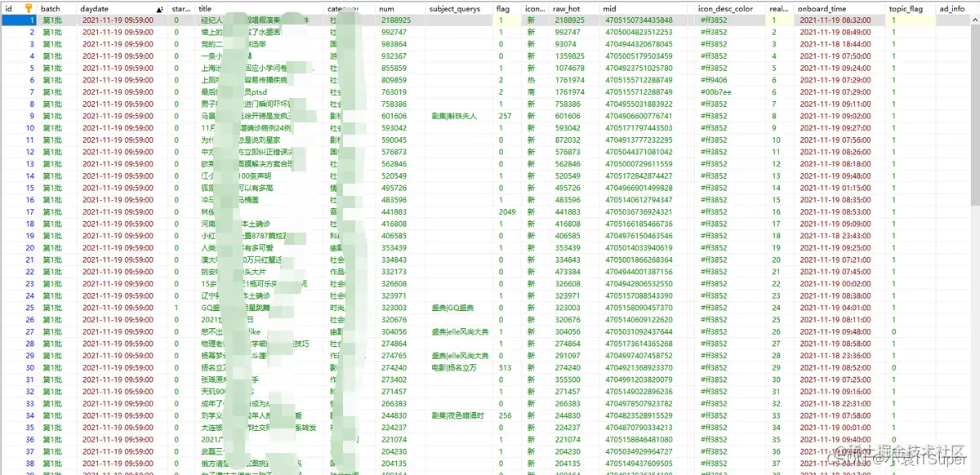
Task: Click title cell ending with ptsd
Action: [261, 91]
